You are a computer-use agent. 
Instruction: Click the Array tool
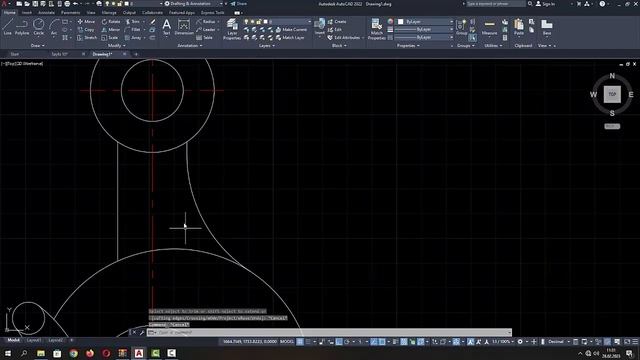click(x=133, y=38)
